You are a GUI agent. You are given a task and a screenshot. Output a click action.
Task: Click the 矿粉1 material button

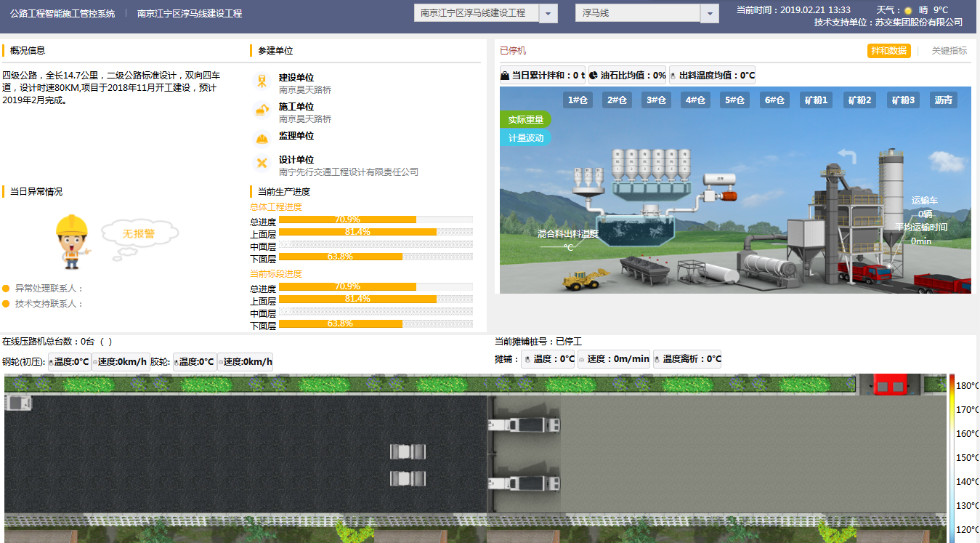pyautogui.click(x=816, y=100)
